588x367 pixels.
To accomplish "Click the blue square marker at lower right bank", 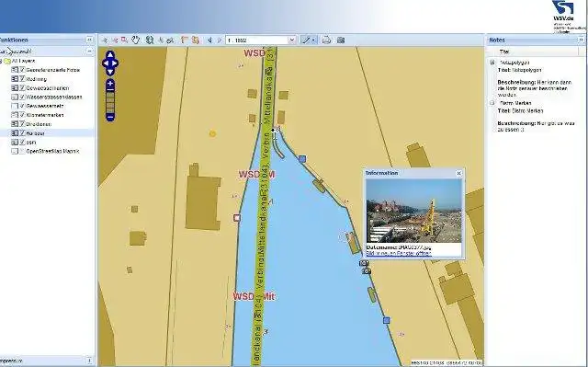I will 387,320.
